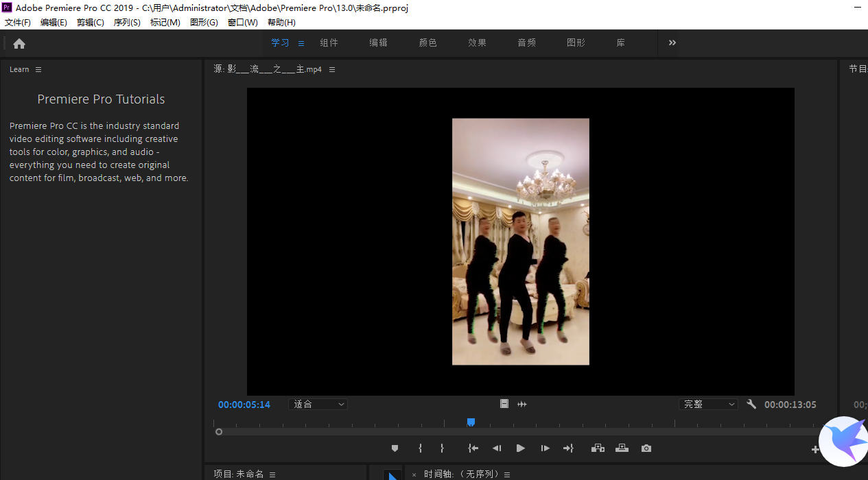Click the Adobe Premiere Pro title bar icon
The width and height of the screenshot is (868, 480).
coord(7,8)
